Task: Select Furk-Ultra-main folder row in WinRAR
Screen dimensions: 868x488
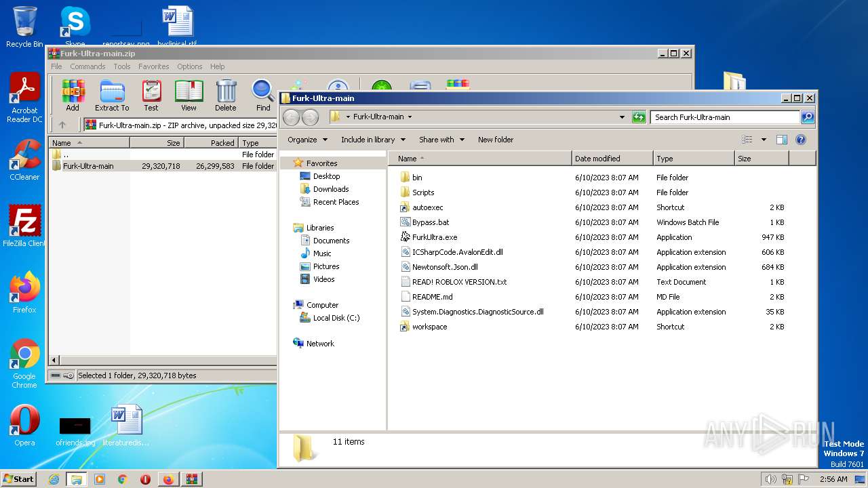Action: (163, 166)
